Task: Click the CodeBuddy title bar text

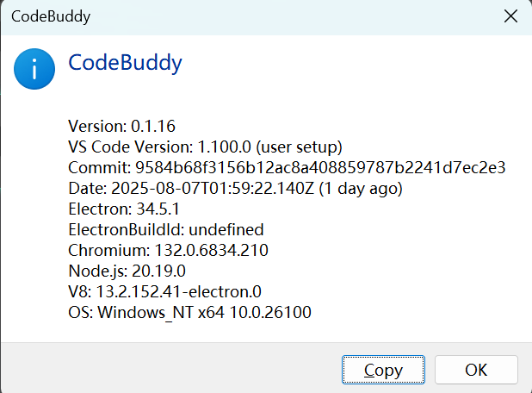Action: [x=51, y=16]
